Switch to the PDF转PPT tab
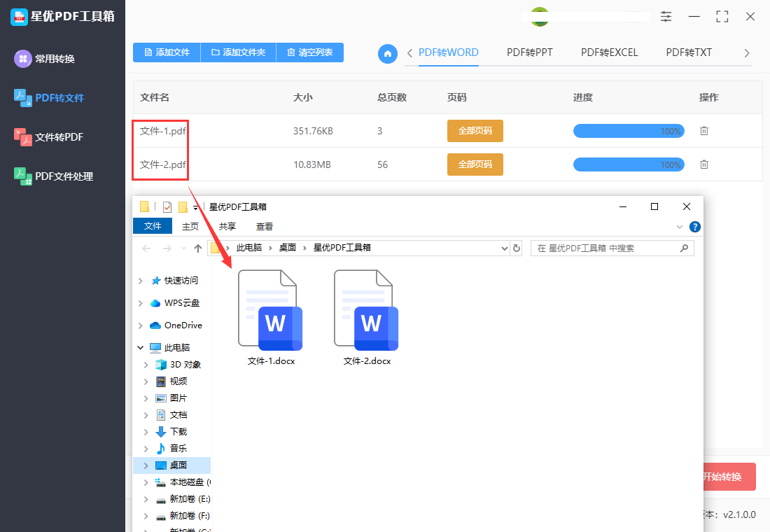 click(x=529, y=52)
